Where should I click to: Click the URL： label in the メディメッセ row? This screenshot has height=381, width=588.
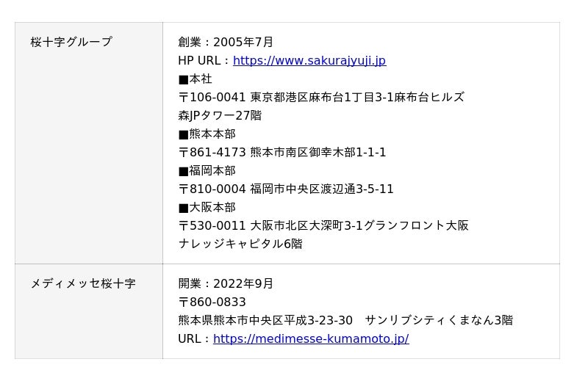[x=193, y=339]
